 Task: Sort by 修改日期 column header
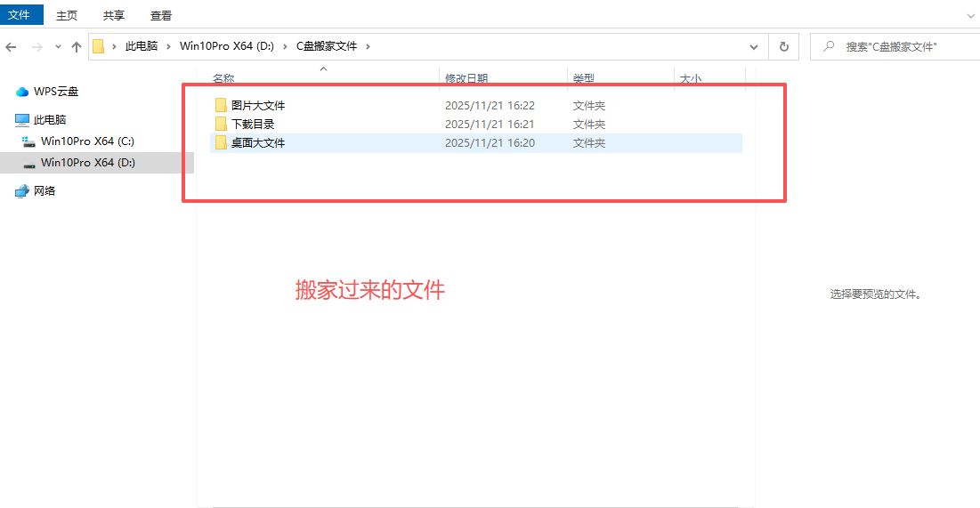[466, 79]
